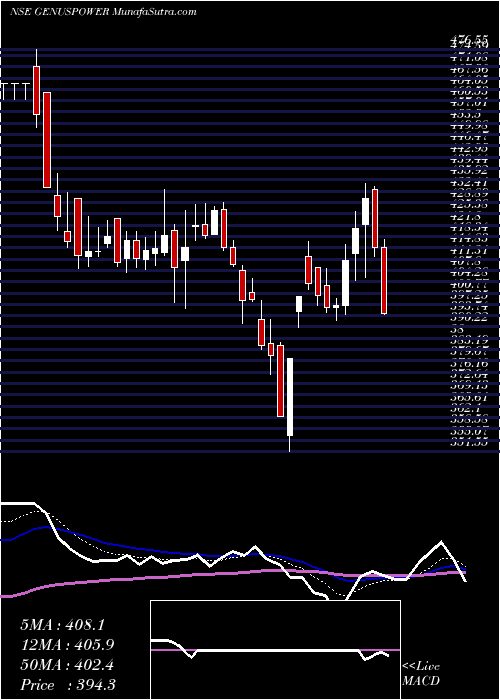Click the NSE GENUSPOWER chart title
This screenshot has width=500, height=700.
point(103,11)
